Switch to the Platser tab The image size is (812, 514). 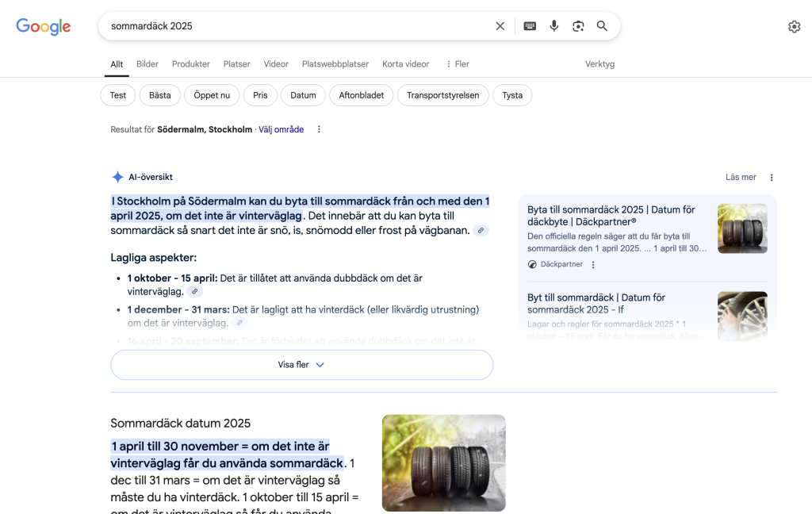tap(236, 64)
